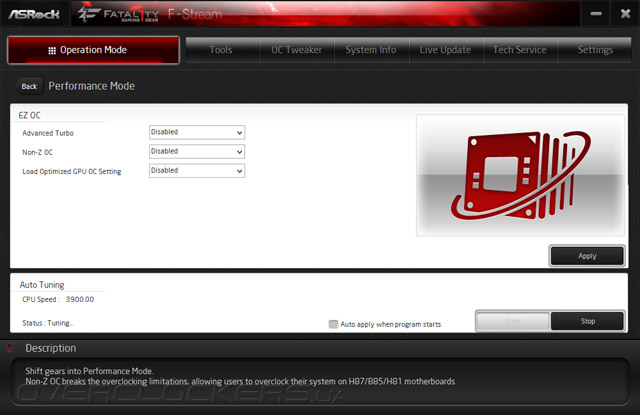Open the Non-Z OC dropdown
The width and height of the screenshot is (640, 415).
(197, 151)
